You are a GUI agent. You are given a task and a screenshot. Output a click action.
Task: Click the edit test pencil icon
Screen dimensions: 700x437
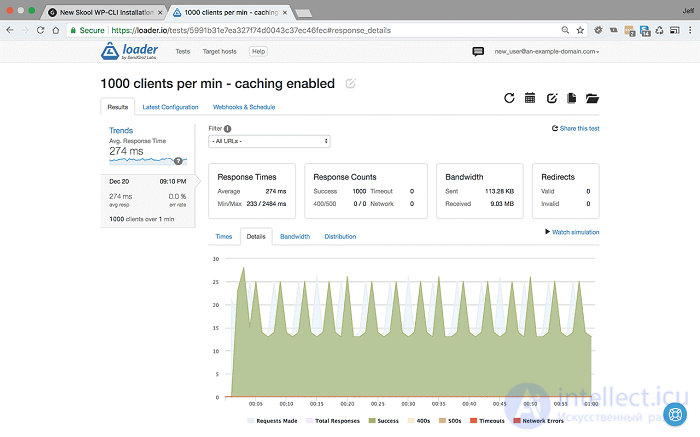point(552,98)
